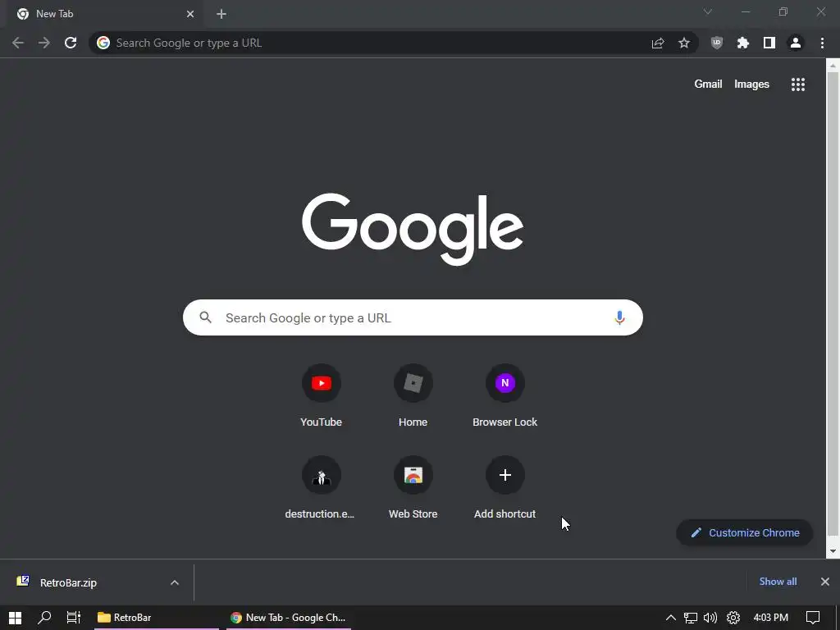The height and width of the screenshot is (630, 840).
Task: Open the Images link
Action: pos(751,84)
